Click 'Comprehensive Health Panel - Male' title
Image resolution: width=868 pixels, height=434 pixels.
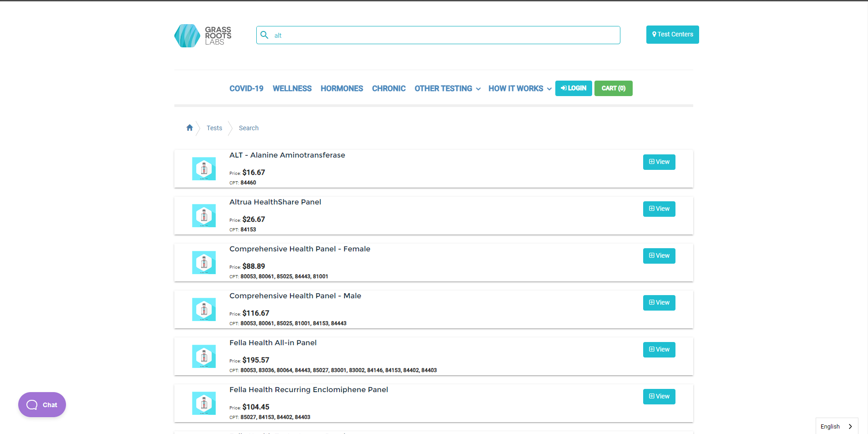click(295, 296)
